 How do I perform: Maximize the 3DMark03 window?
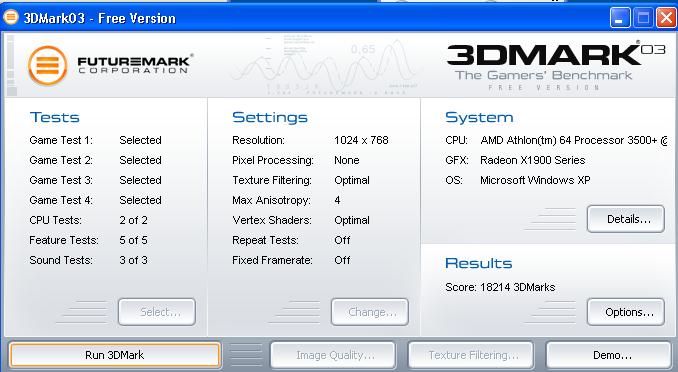click(x=643, y=18)
